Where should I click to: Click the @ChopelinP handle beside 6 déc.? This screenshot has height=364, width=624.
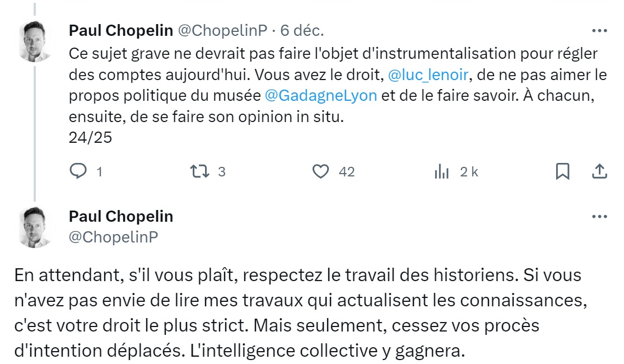tap(222, 30)
